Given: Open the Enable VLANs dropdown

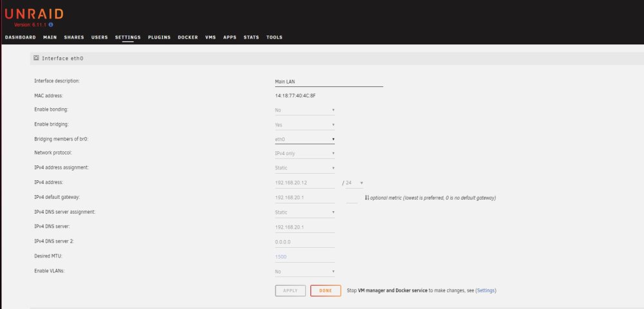Looking at the screenshot, I should tap(305, 272).
